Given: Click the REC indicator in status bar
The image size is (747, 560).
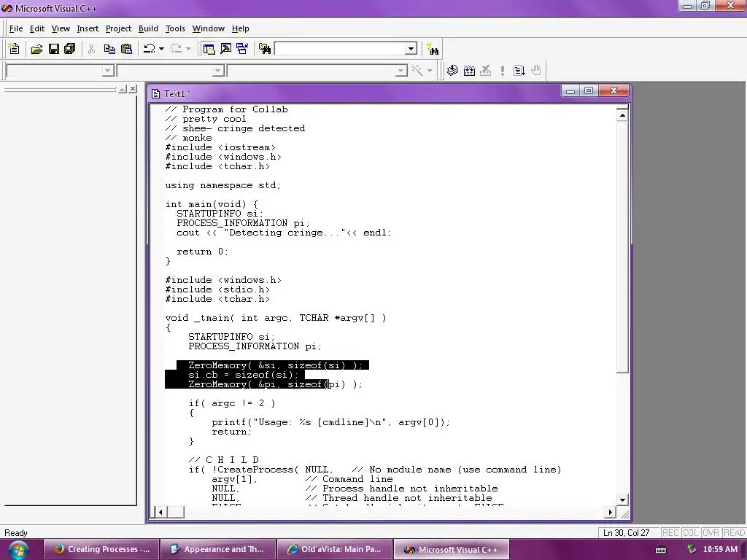Looking at the screenshot, I should coord(670,533).
